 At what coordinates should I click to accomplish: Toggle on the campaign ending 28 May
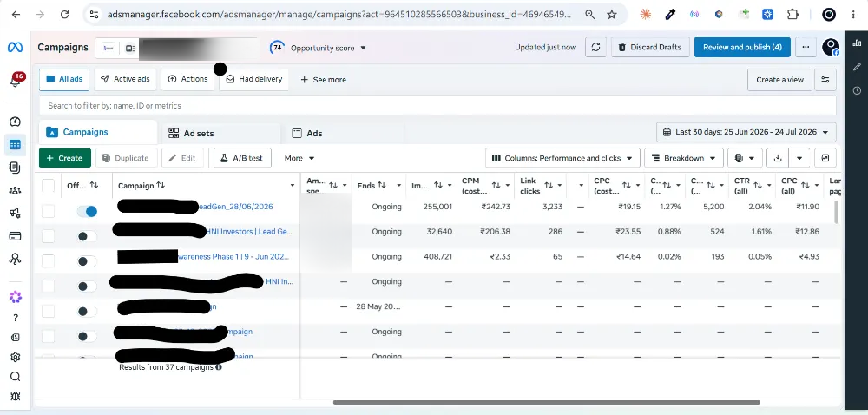click(x=87, y=312)
